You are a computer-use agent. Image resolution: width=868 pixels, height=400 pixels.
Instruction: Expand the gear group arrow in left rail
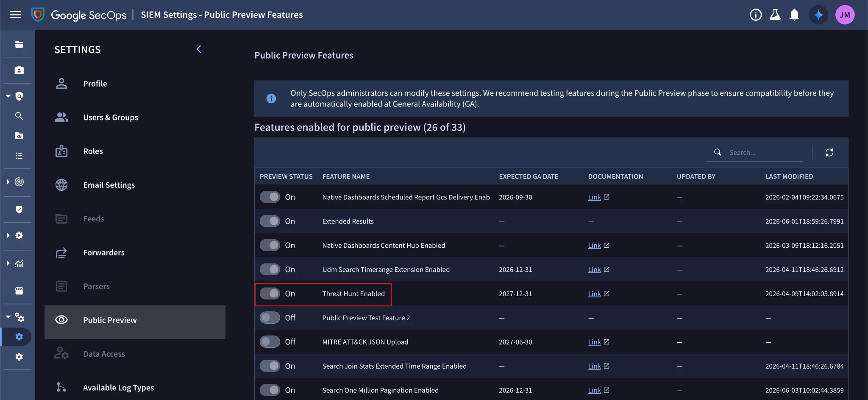pyautogui.click(x=8, y=235)
